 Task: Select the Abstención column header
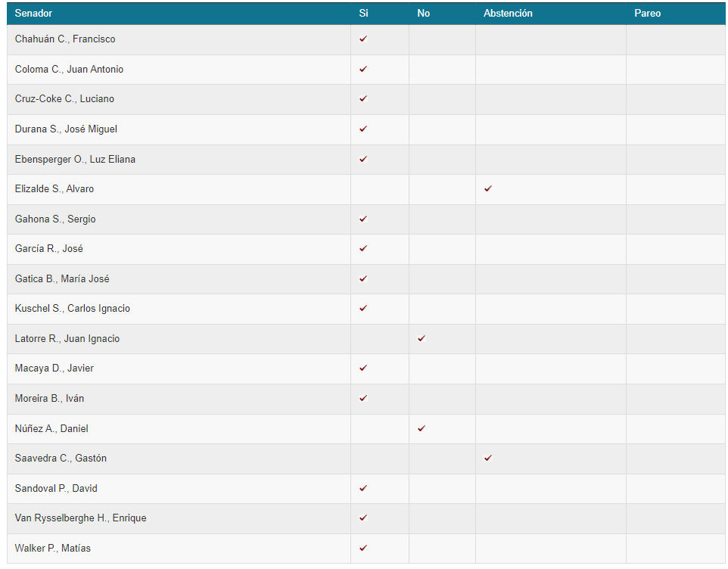[508, 13]
